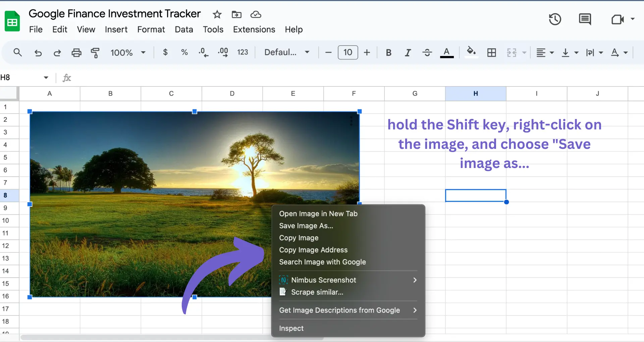Open the Data menu
The height and width of the screenshot is (342, 644).
tap(184, 30)
